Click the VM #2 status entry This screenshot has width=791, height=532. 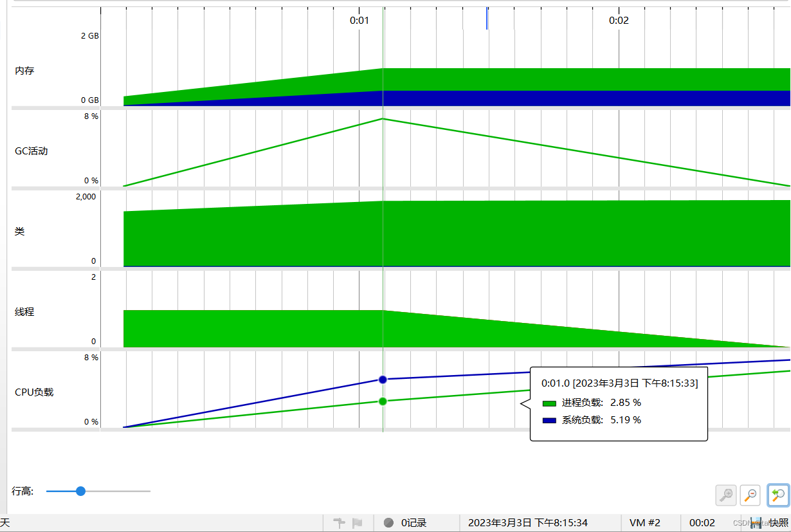coord(644,523)
